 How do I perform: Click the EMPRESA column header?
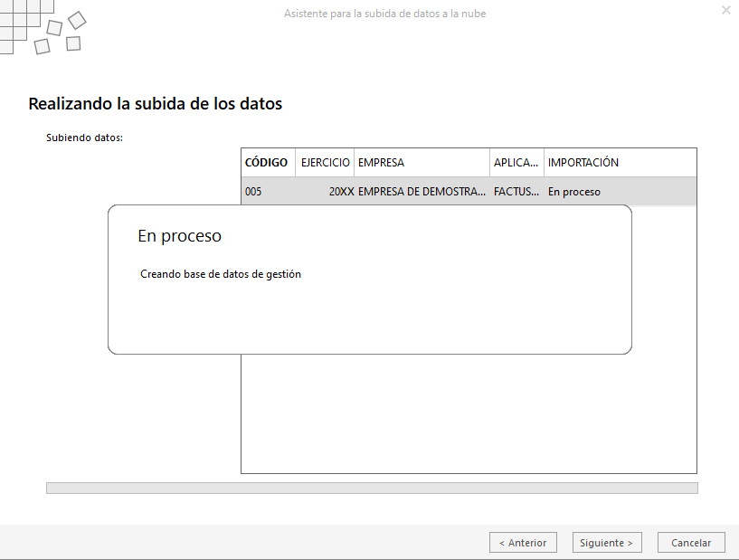point(422,163)
